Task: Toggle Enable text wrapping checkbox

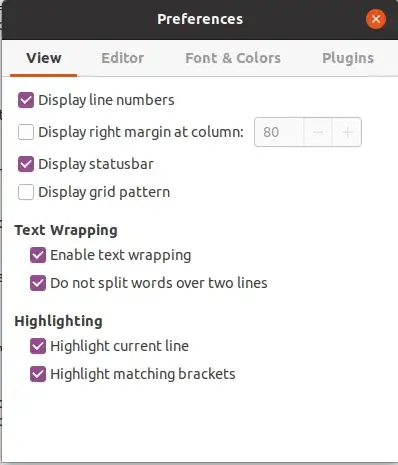Action: (38, 255)
